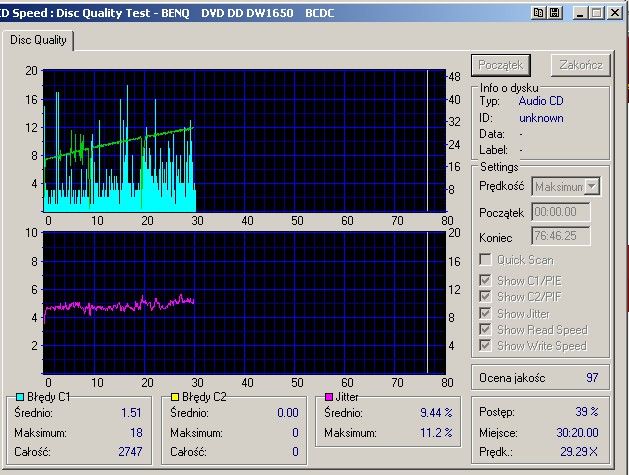This screenshot has width=629, height=475.
Task: Click the ID value unknown
Action: [x=541, y=118]
